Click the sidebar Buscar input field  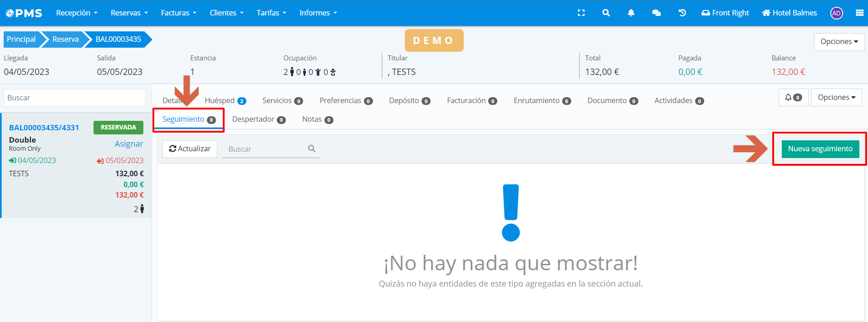75,98
